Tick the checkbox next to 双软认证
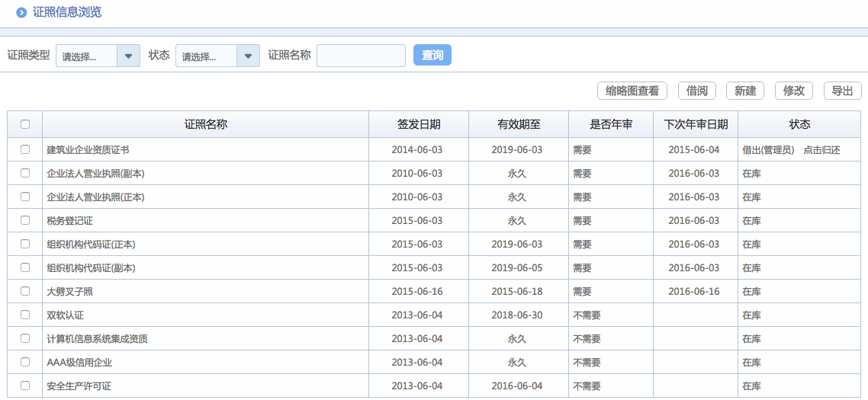The image size is (868, 400). [25, 315]
